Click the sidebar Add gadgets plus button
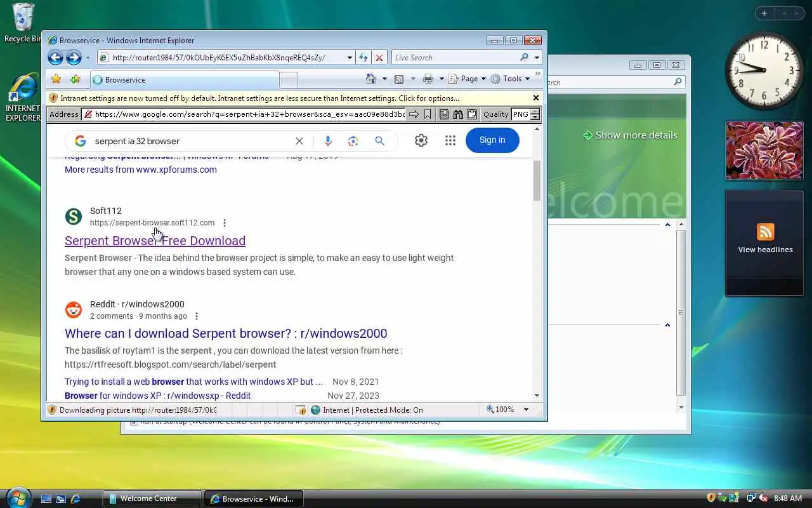This screenshot has width=812, height=508. (764, 13)
